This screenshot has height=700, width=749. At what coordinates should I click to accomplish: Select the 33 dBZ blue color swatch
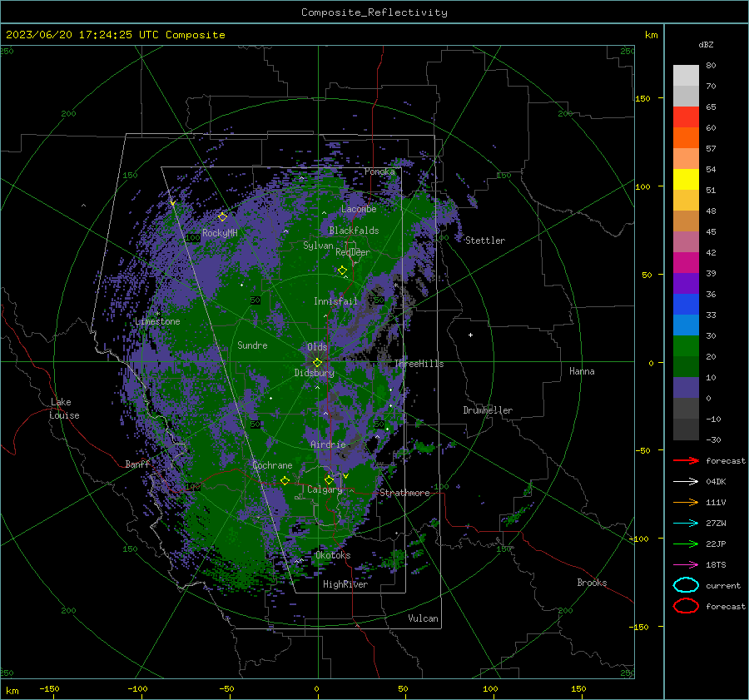click(686, 325)
